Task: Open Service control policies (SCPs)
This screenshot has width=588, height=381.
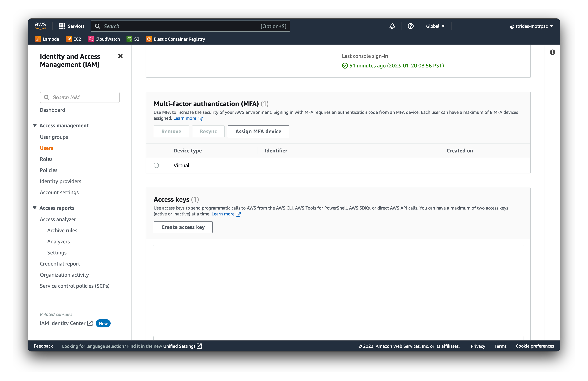Action: tap(75, 286)
